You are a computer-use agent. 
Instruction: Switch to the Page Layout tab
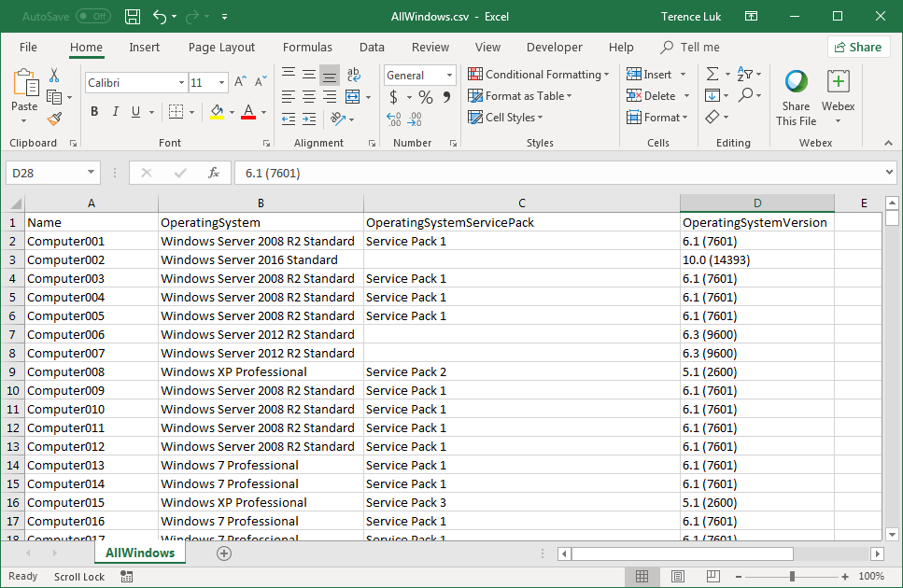click(x=221, y=48)
